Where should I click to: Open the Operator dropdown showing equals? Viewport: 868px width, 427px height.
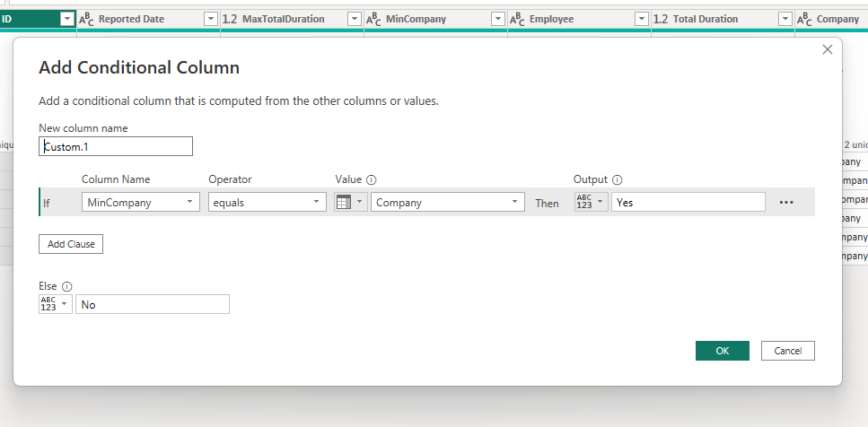(267, 203)
